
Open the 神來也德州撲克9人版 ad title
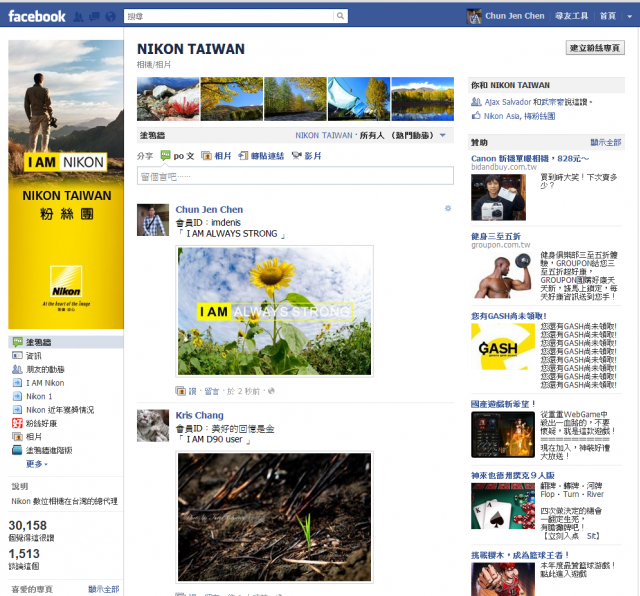[513, 476]
